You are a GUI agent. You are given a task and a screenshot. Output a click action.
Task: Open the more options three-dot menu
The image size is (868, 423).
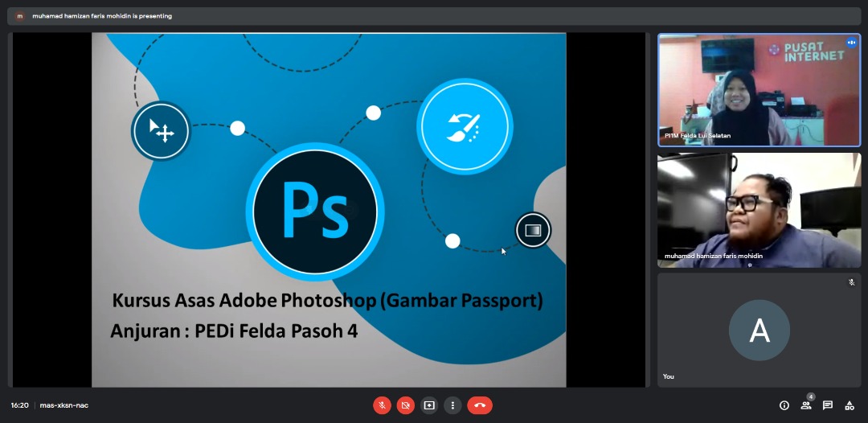(x=452, y=405)
